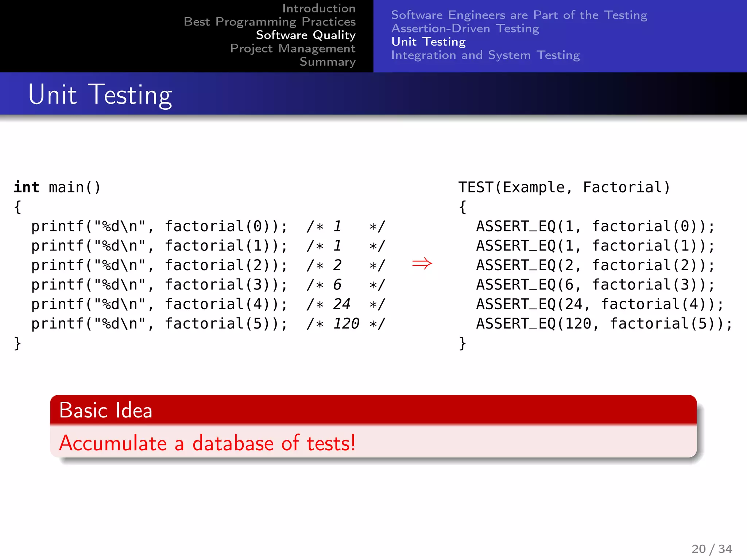
Task: Open the Best Programming Practices section
Action: point(270,22)
